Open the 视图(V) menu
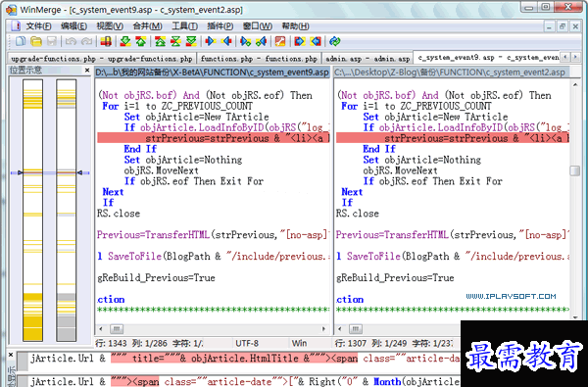This screenshot has width=588, height=387. click(110, 25)
